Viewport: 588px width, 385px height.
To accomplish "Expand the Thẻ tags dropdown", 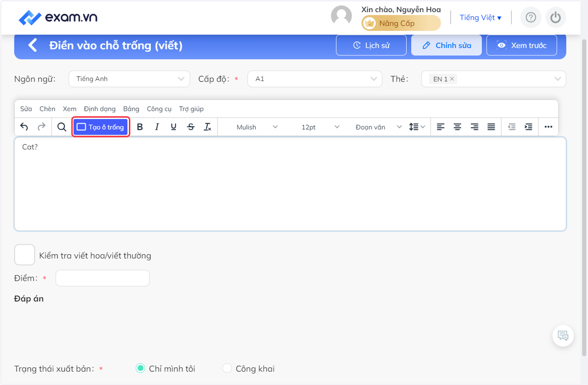I will (x=557, y=79).
